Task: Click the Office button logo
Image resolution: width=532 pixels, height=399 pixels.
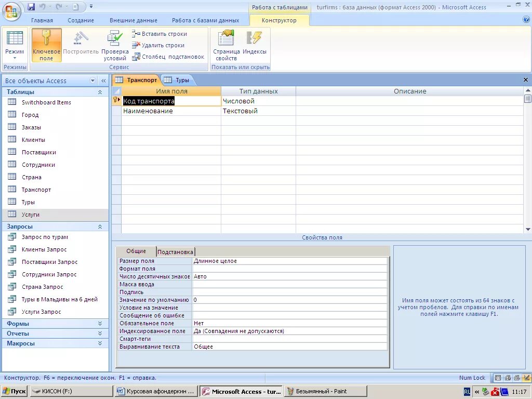Action: pos(11,11)
